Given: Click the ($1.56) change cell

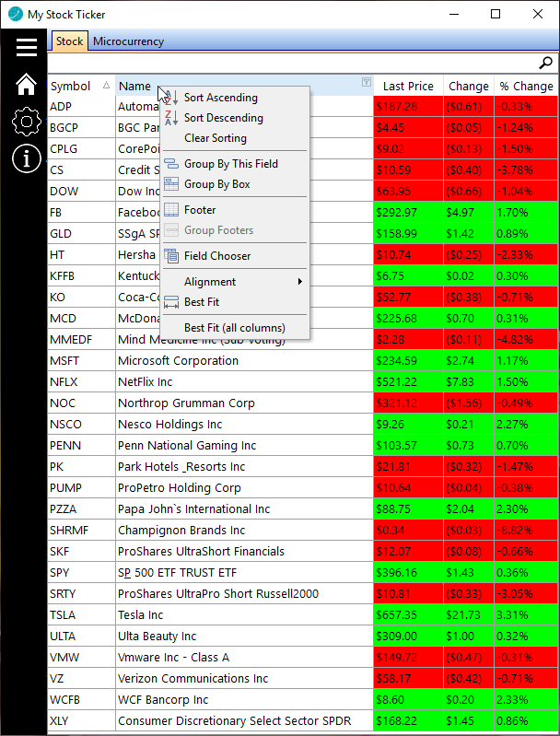Looking at the screenshot, I should (469, 403).
